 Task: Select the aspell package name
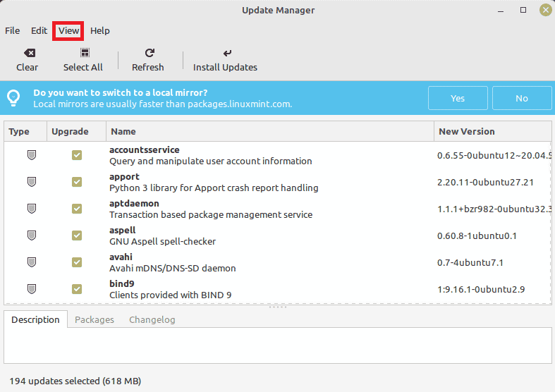pos(123,231)
